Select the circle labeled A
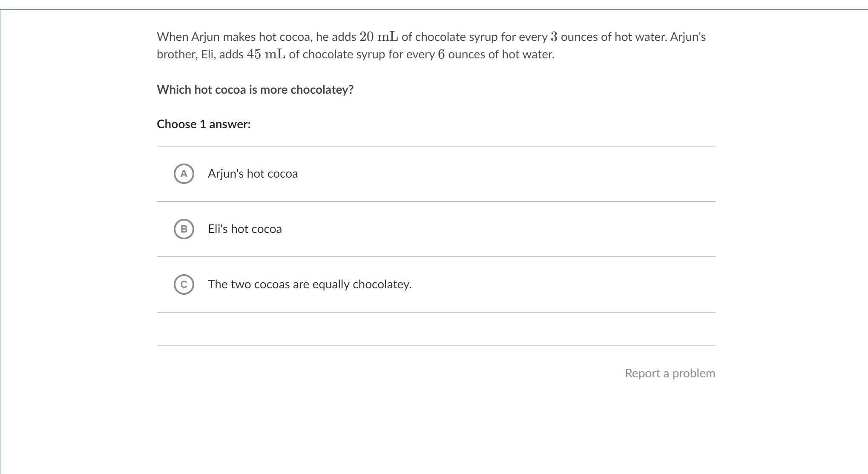This screenshot has width=868, height=474. [x=184, y=174]
